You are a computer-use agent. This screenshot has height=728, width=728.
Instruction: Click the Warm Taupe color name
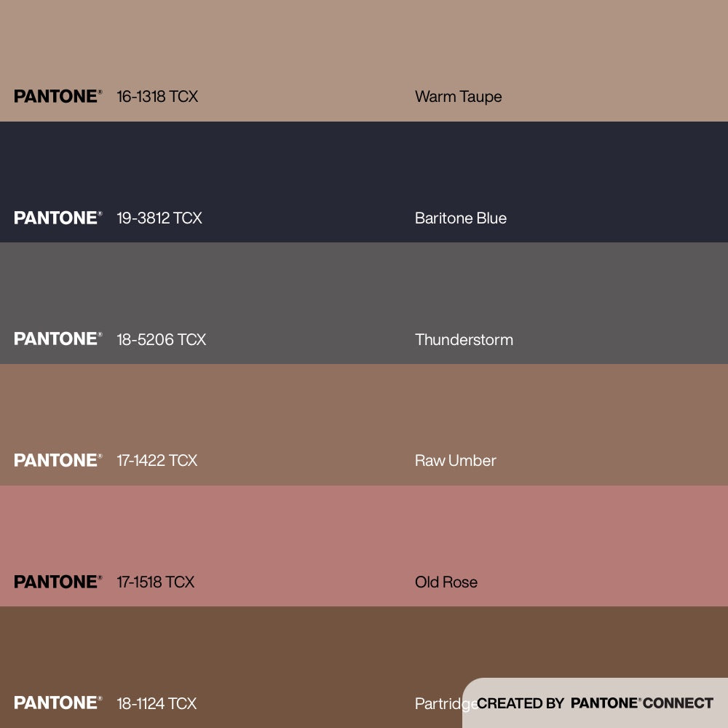tap(458, 96)
